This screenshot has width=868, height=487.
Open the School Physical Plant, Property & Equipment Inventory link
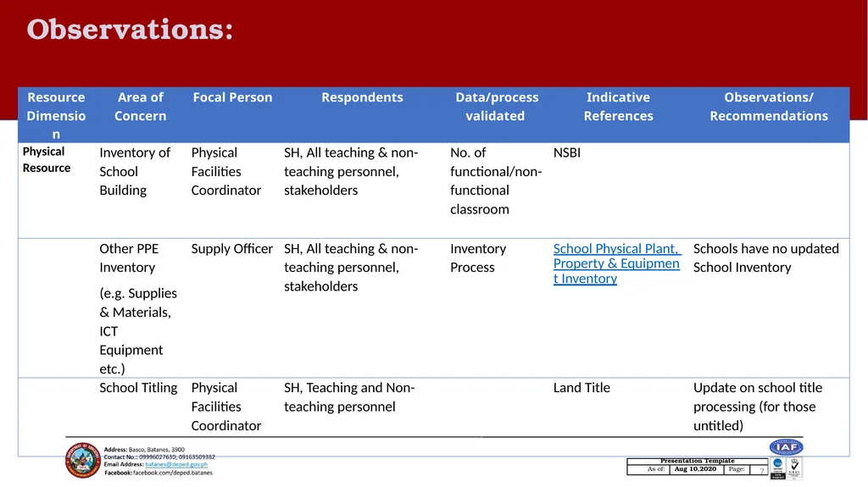[617, 263]
